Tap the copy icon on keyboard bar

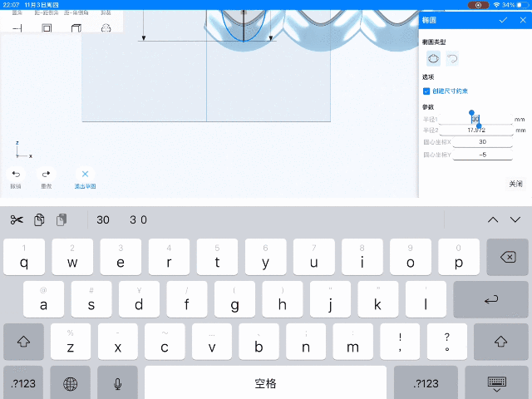[39, 219]
